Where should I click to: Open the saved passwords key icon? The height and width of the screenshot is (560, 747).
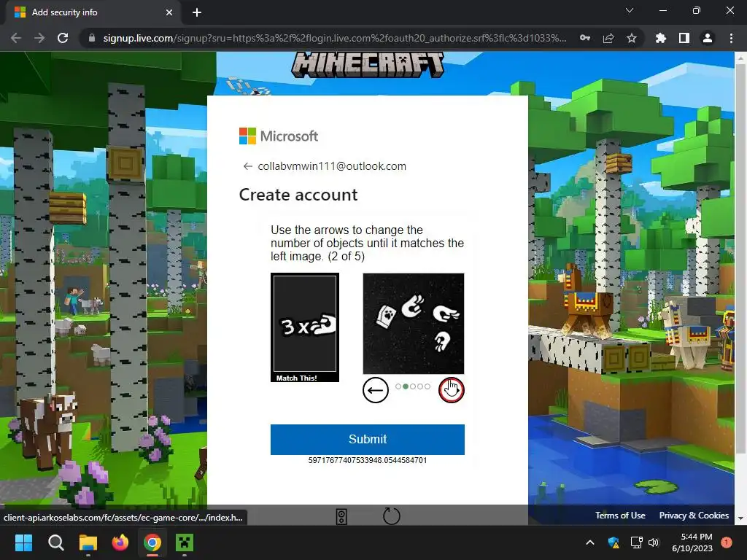(x=585, y=38)
